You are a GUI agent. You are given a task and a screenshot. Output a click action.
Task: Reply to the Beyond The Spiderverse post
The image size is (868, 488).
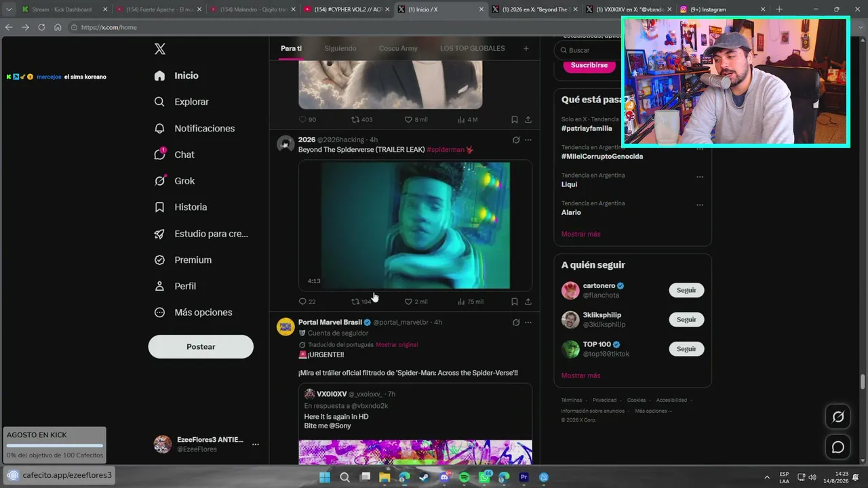coord(307,302)
